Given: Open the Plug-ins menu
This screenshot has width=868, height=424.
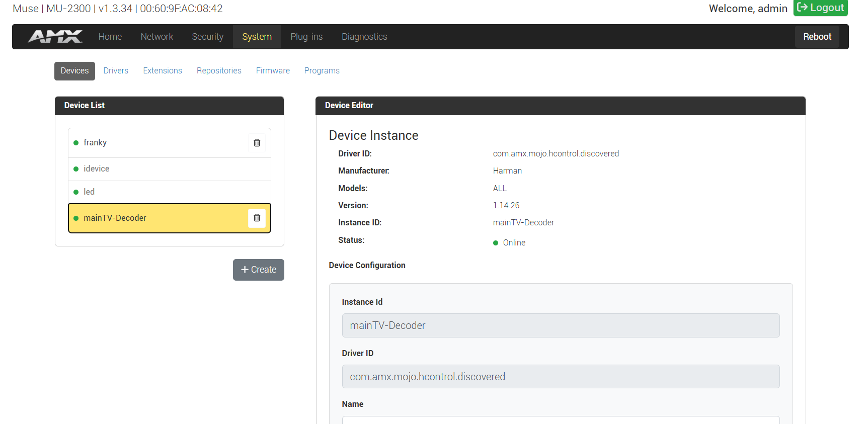Looking at the screenshot, I should pos(306,37).
